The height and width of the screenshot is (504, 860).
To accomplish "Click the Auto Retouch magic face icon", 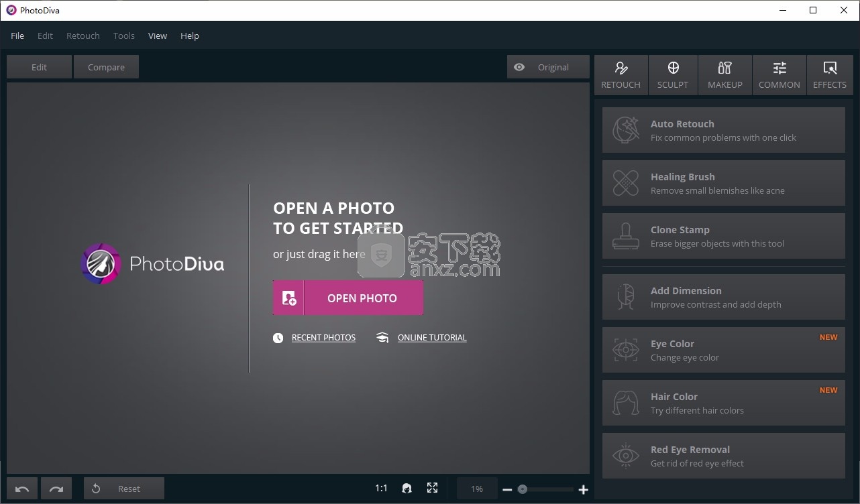I will click(x=625, y=130).
